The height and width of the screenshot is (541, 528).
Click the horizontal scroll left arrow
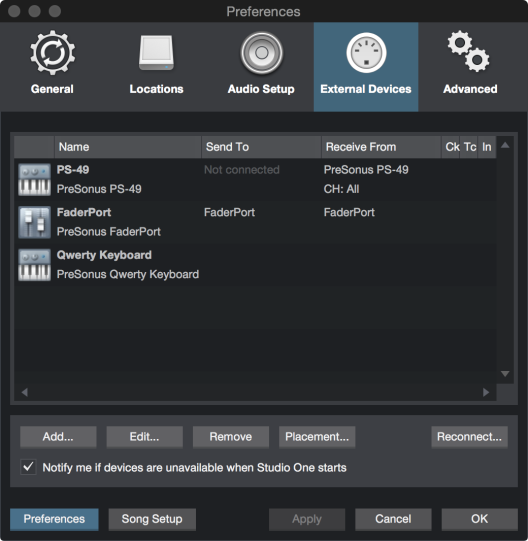(x=25, y=392)
